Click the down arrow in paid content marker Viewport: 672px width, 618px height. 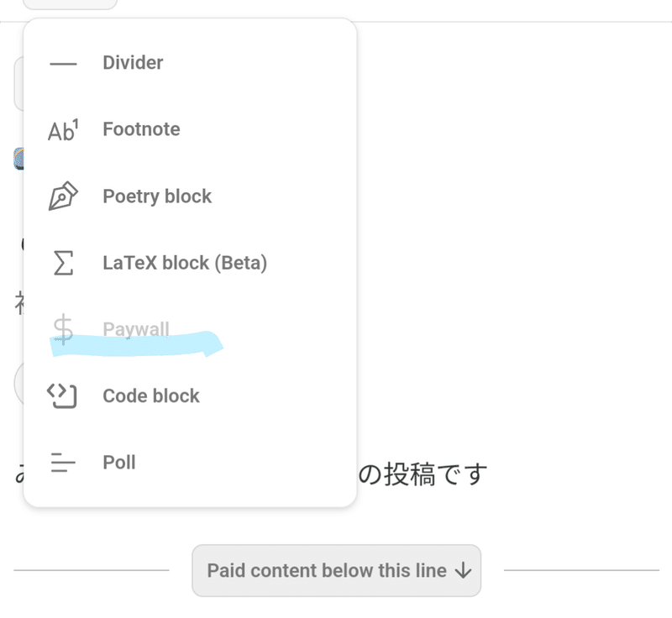(464, 570)
